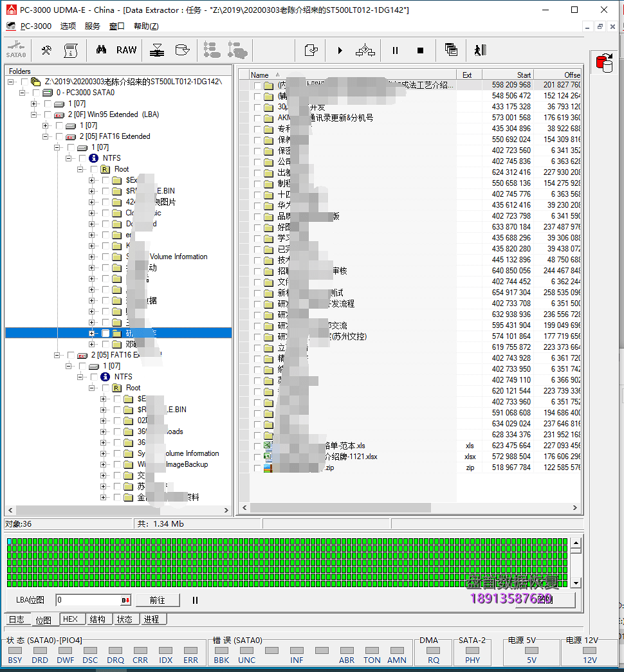Image resolution: width=624 pixels, height=672 pixels.
Task: Click the export/refresh document icon
Action: click(x=311, y=50)
